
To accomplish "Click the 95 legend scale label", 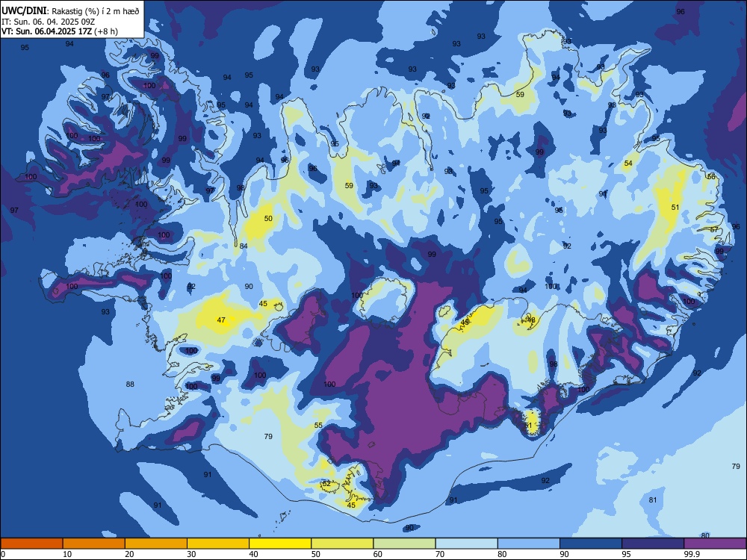I will (626, 554).
